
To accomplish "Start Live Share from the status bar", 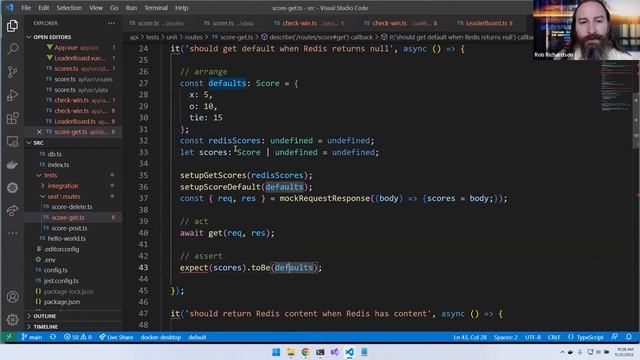I will click(x=116, y=337).
